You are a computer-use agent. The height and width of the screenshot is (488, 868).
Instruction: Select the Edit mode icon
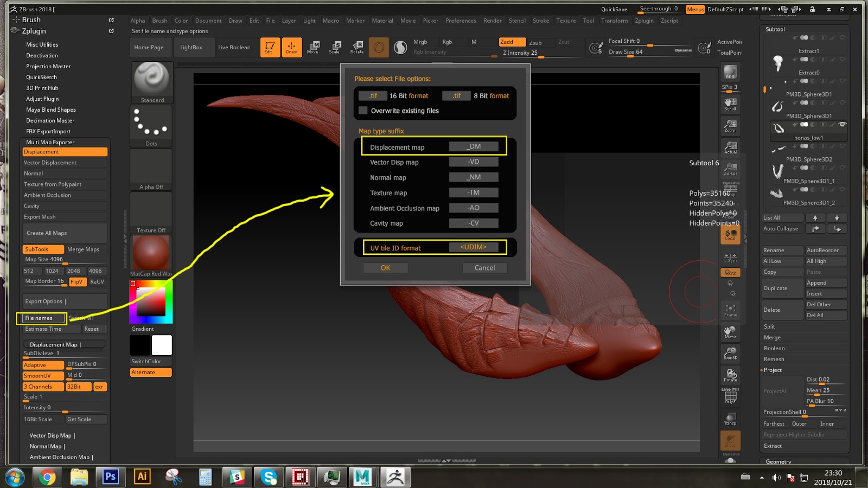(x=270, y=47)
